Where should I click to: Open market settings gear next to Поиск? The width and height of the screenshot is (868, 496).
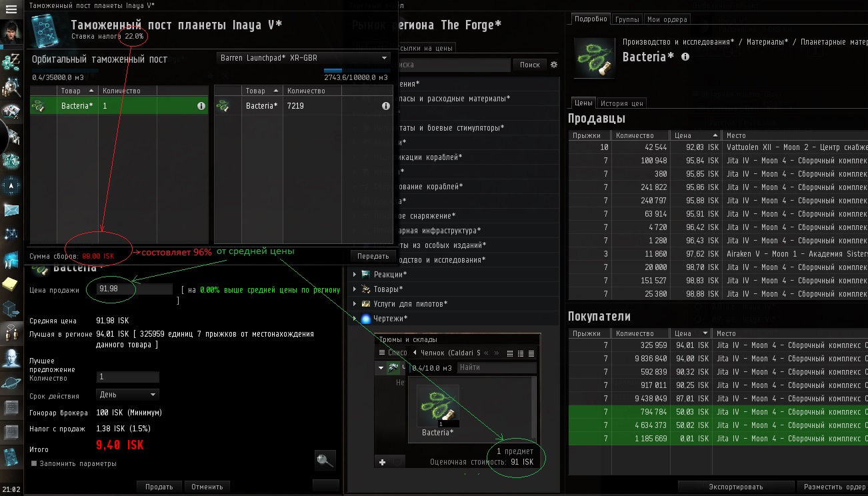[553, 65]
